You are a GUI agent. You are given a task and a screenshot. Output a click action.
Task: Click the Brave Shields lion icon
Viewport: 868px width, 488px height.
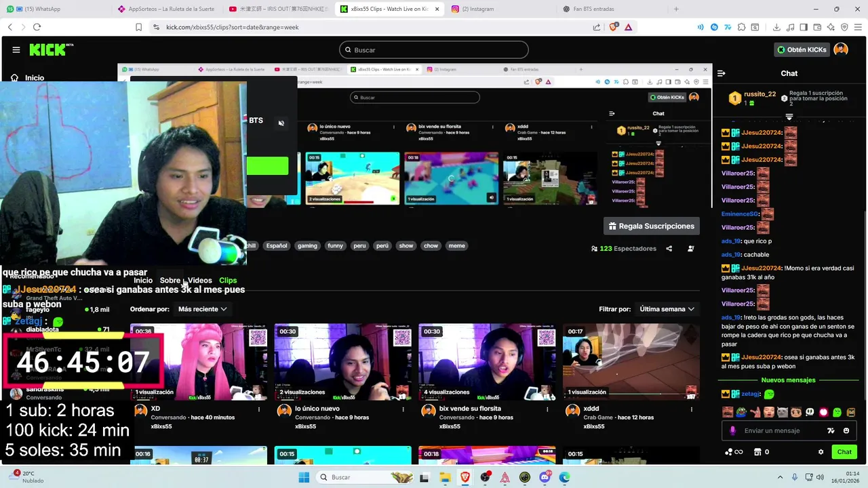[x=614, y=27]
